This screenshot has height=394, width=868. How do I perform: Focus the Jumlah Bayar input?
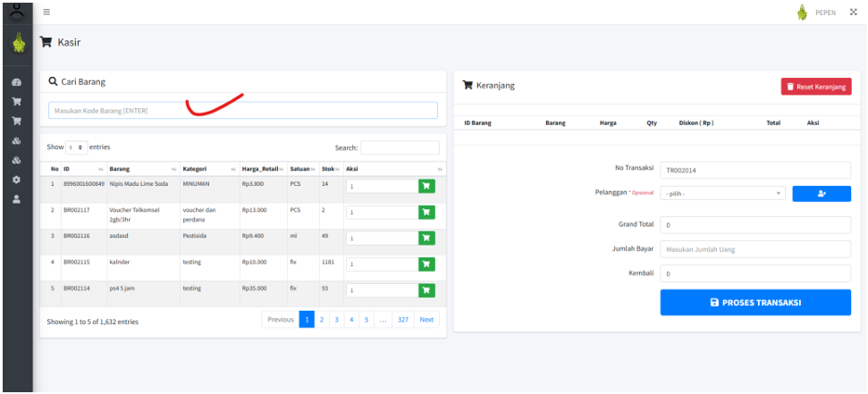coord(755,249)
